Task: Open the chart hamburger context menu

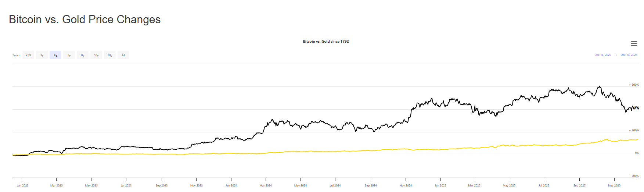Action: (x=634, y=44)
